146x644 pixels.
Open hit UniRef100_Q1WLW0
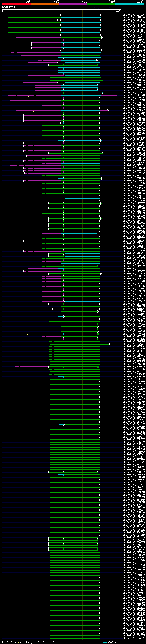click(134, 17)
